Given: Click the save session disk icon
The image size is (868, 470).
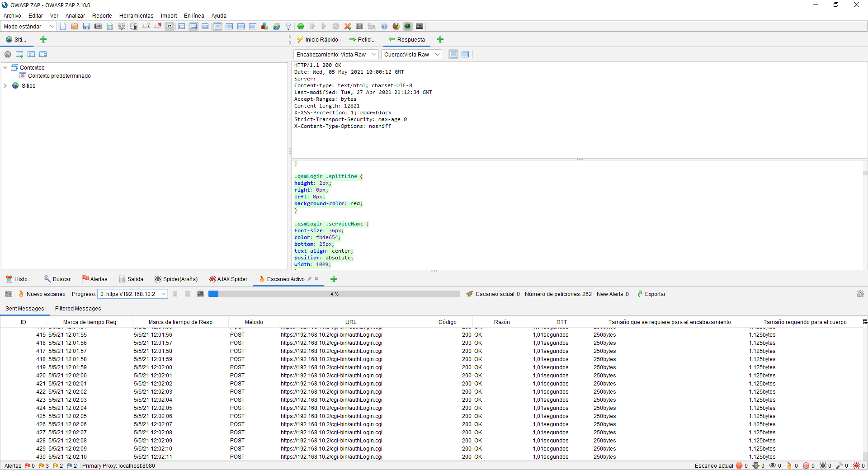Looking at the screenshot, I should tap(86, 26).
